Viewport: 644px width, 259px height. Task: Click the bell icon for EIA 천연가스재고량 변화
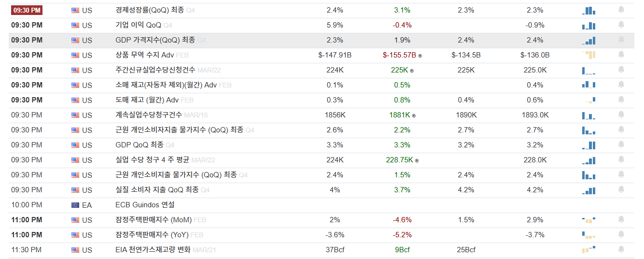pyautogui.click(x=621, y=249)
